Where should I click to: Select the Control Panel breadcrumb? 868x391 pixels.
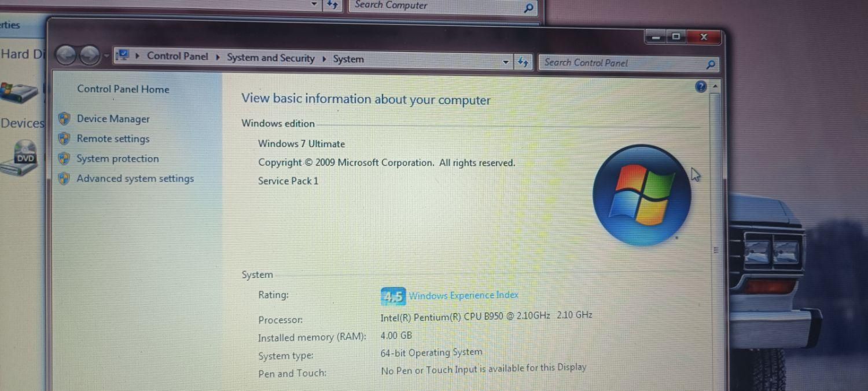177,56
